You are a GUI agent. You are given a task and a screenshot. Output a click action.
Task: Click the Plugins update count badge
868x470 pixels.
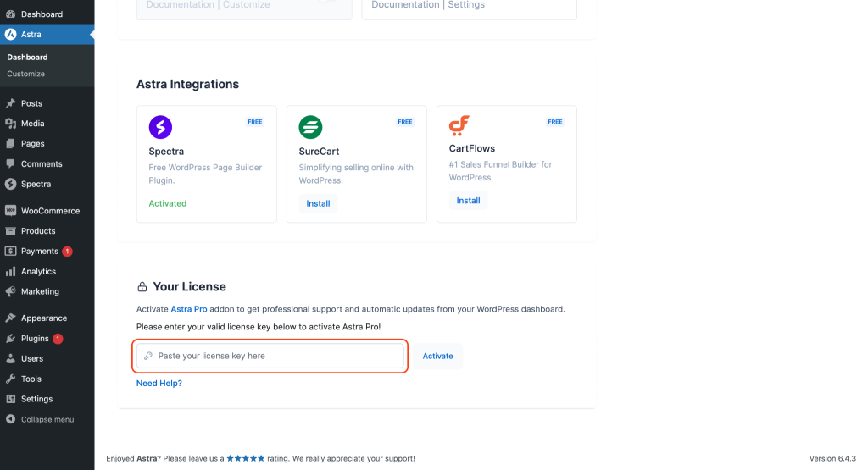[58, 339]
